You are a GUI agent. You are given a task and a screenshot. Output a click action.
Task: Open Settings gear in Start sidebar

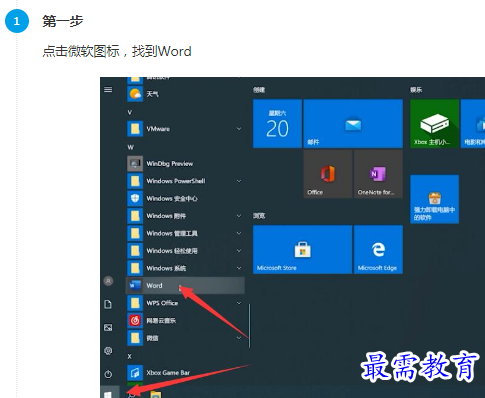(x=108, y=351)
